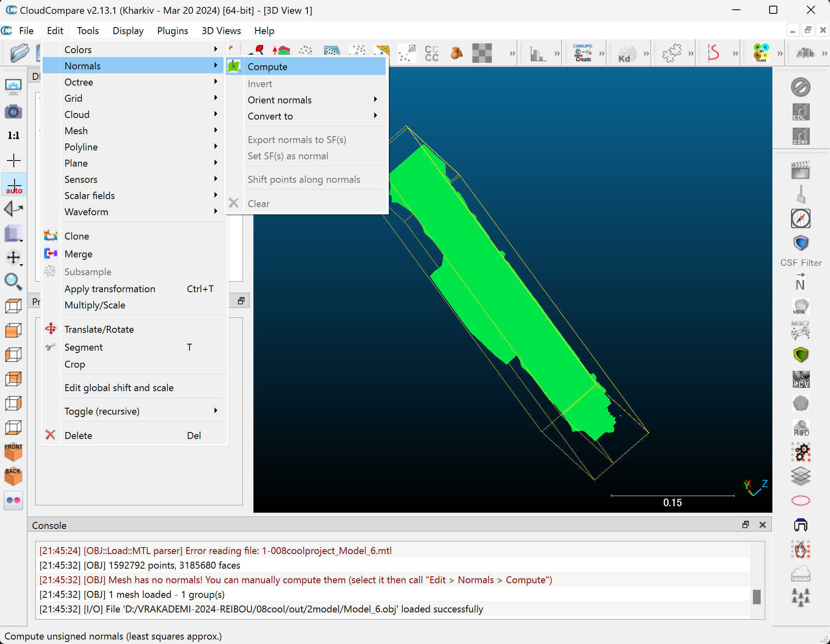Click the camera snapshot icon in sidebar

pyautogui.click(x=13, y=111)
